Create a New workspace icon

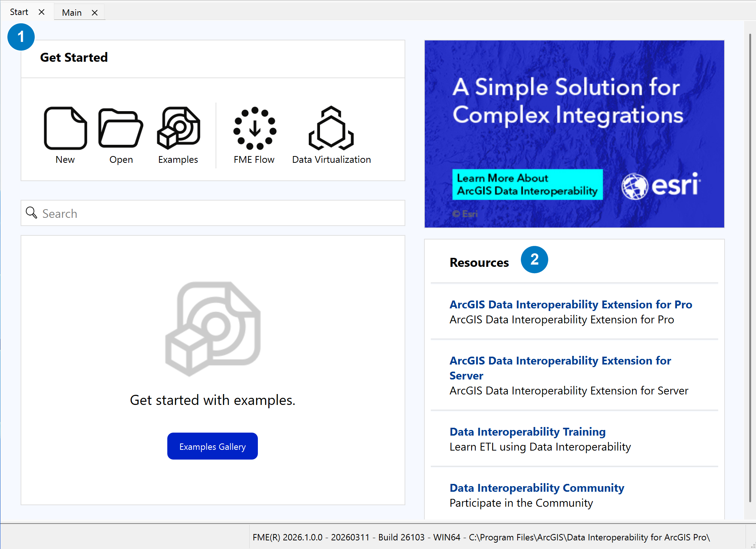point(65,128)
